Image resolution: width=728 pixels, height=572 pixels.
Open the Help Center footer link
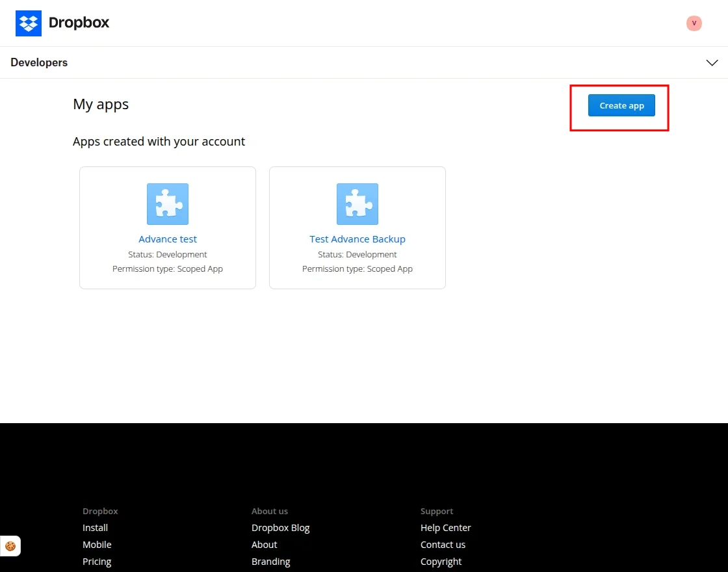[446, 528]
